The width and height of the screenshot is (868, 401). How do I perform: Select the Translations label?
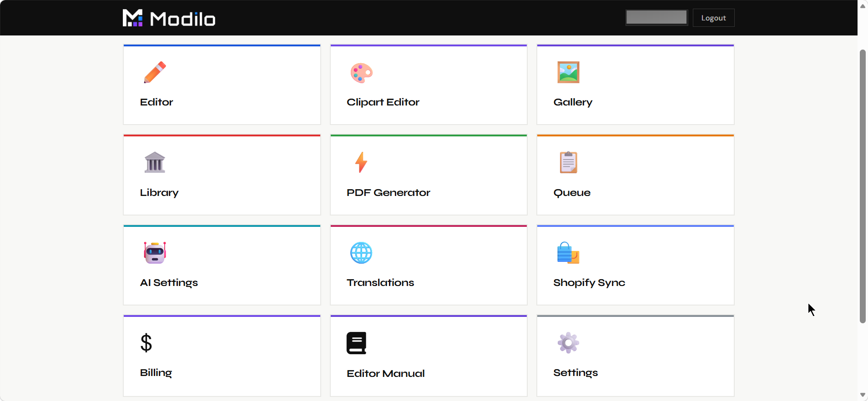(380, 282)
